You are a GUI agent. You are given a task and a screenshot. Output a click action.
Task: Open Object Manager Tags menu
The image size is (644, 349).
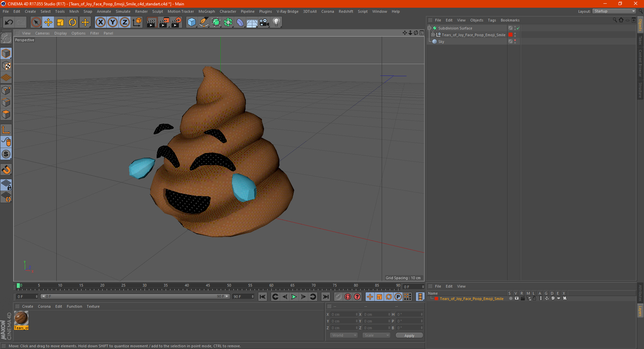(x=492, y=20)
